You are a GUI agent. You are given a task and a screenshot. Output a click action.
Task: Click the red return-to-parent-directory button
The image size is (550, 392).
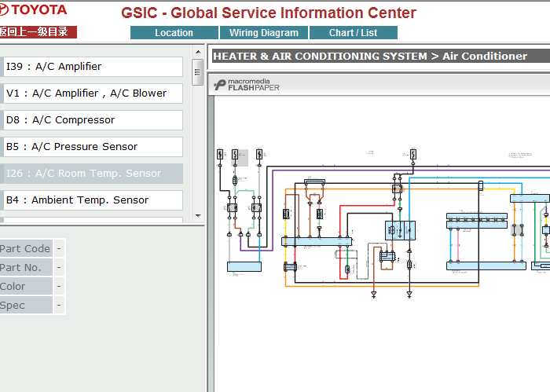(x=38, y=32)
